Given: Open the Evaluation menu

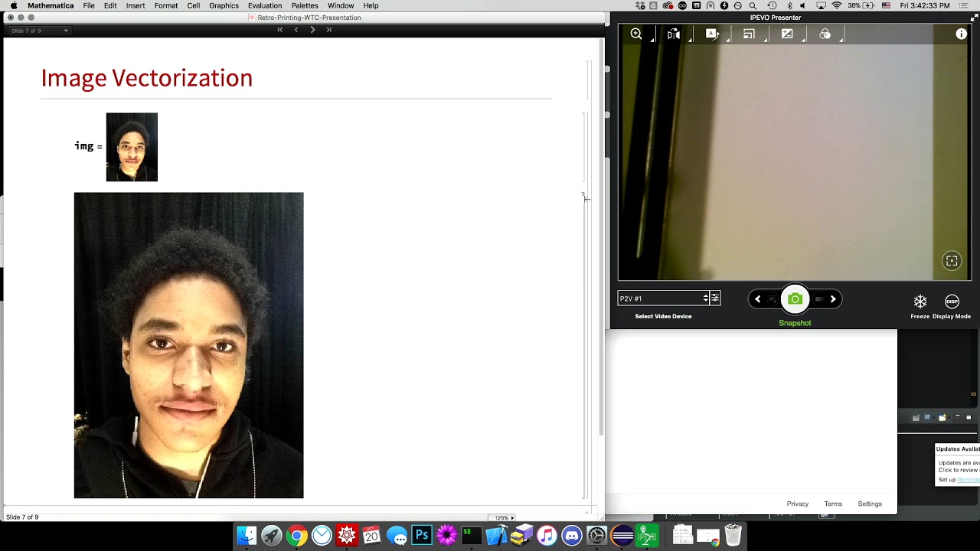Looking at the screenshot, I should pos(265,5).
